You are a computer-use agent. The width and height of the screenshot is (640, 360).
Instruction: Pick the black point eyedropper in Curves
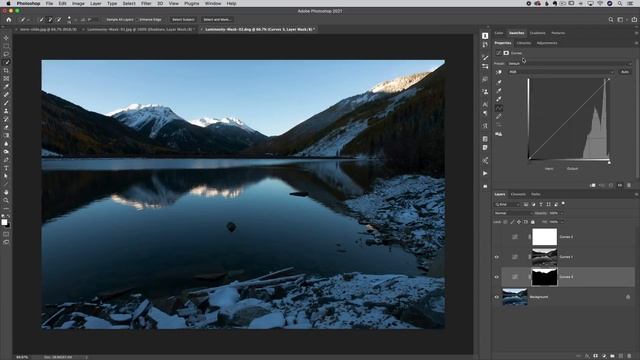499,82
